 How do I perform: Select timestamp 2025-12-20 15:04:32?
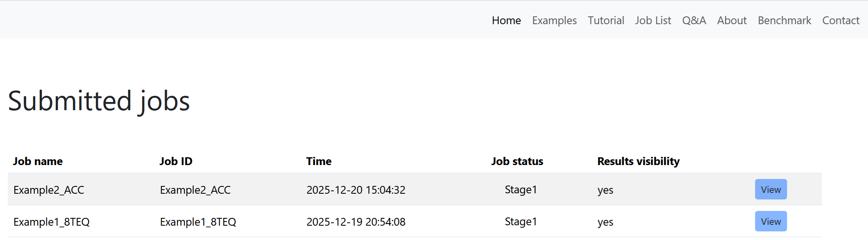356,190
